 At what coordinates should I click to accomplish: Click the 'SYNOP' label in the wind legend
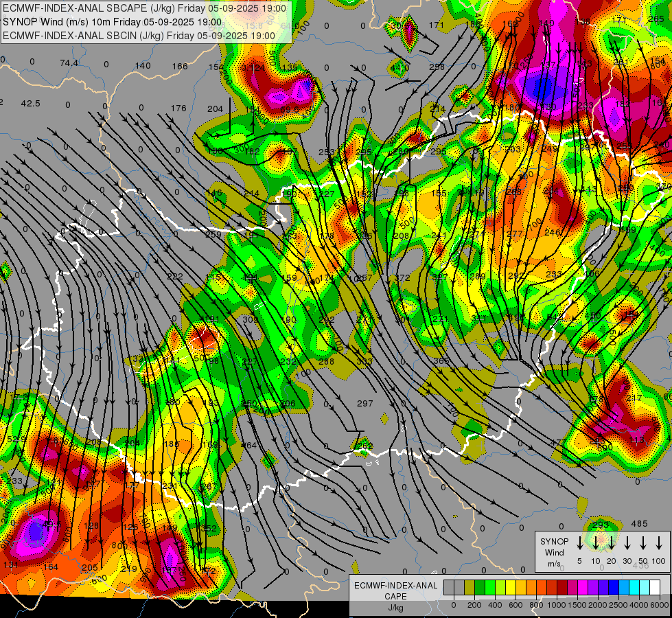tap(554, 541)
